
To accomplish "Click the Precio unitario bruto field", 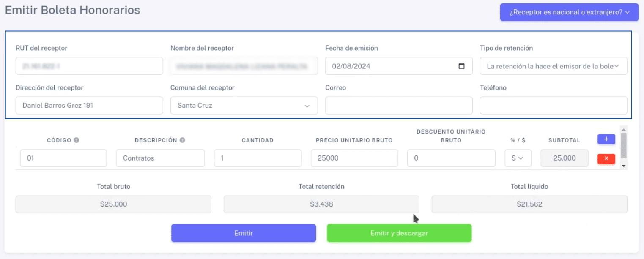I will pos(354,158).
